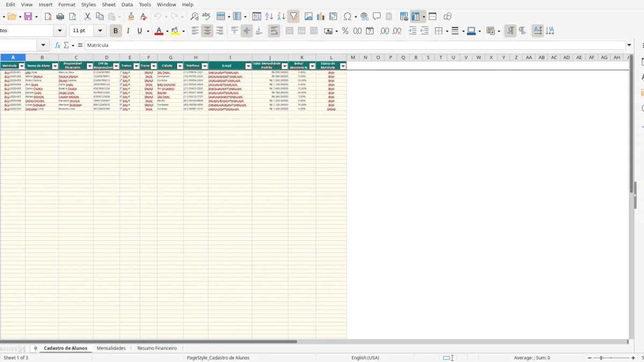Open the font name dropdown arrow
Viewport: 644px width, 362px height.
pyautogui.click(x=60, y=31)
